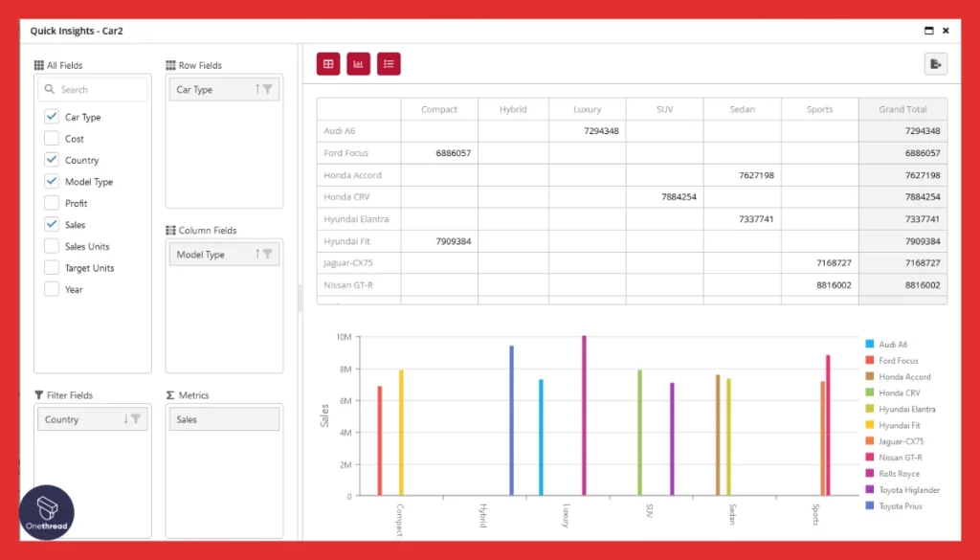This screenshot has width=980, height=560.
Task: Open filter icon on Model Type column field
Action: pyautogui.click(x=268, y=255)
